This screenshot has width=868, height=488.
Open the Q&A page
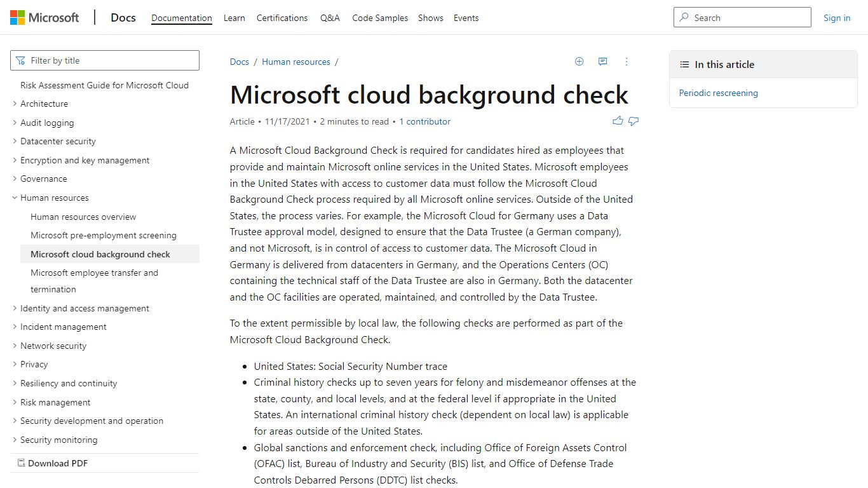[330, 18]
